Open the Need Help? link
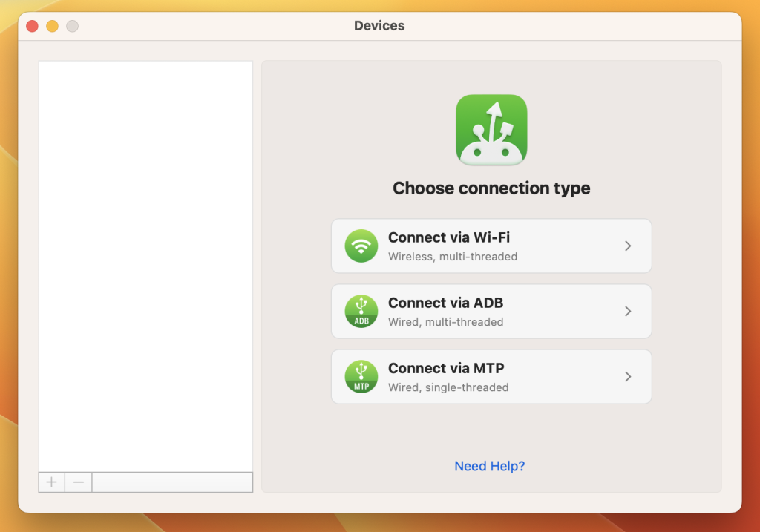Image resolution: width=760 pixels, height=532 pixels. [490, 466]
